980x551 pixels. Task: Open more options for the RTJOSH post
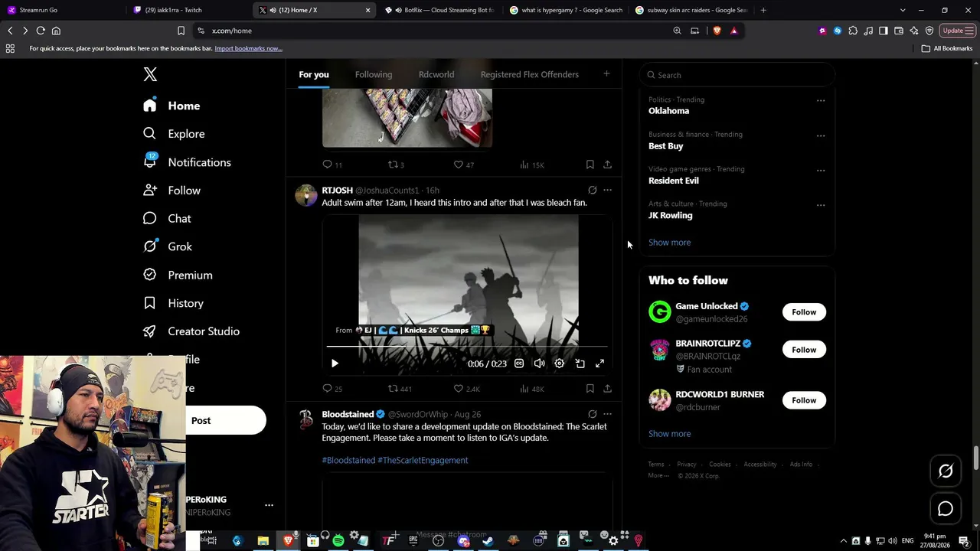click(607, 190)
